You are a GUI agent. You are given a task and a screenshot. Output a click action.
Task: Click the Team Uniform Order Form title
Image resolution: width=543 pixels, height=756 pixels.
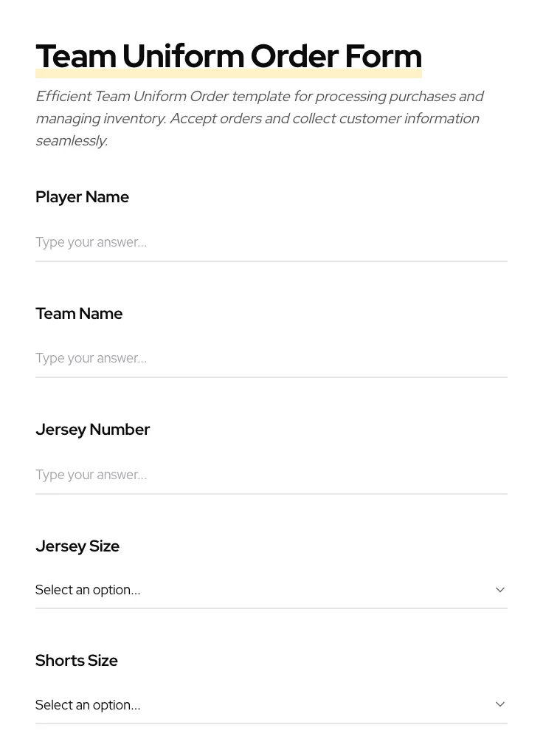click(229, 56)
